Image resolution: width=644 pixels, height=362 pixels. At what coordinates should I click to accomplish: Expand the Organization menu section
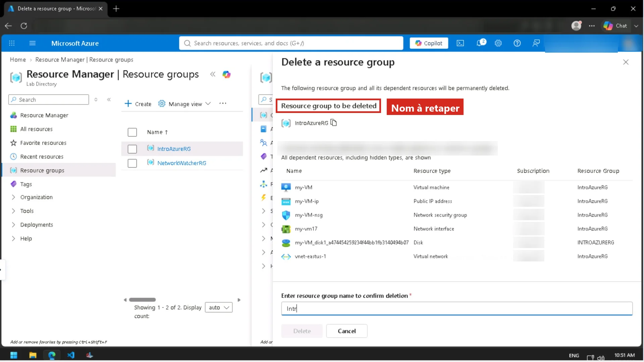[13, 197]
